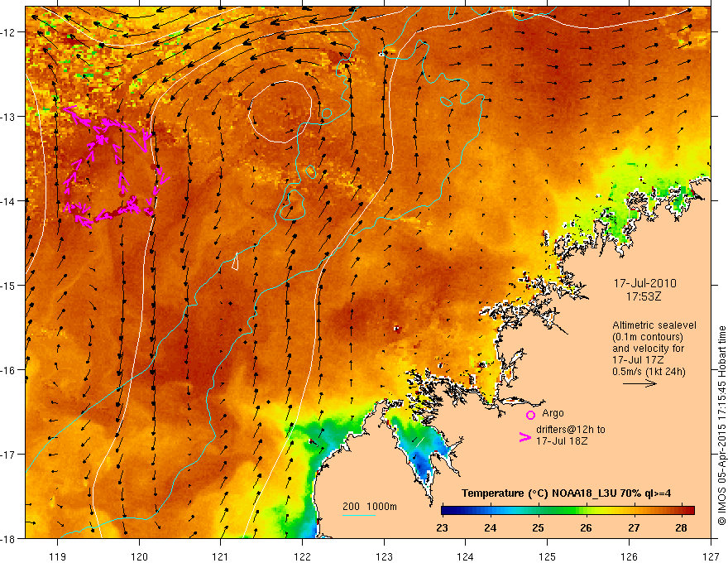728x563 pixels.
Task: Click the '(0.1m contours)' text line
Action: pyautogui.click(x=648, y=337)
